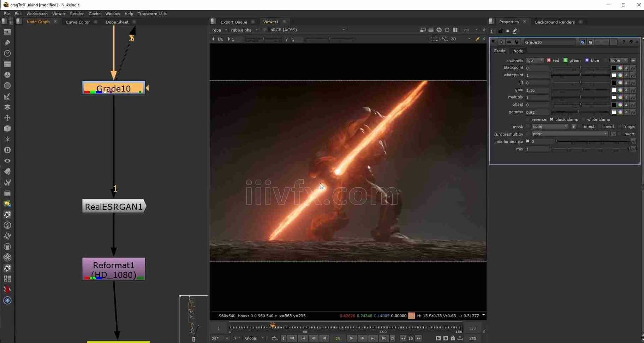Enable the white clamp checkbox

[x=583, y=119]
